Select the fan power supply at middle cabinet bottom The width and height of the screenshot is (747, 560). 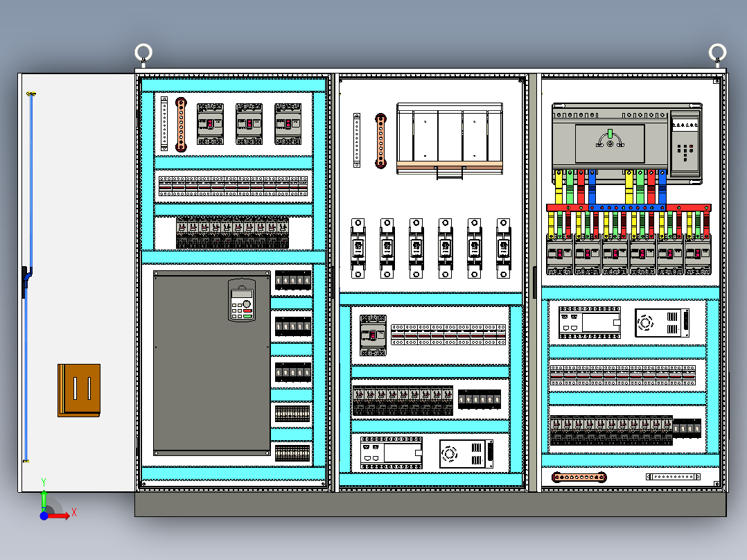(466, 454)
